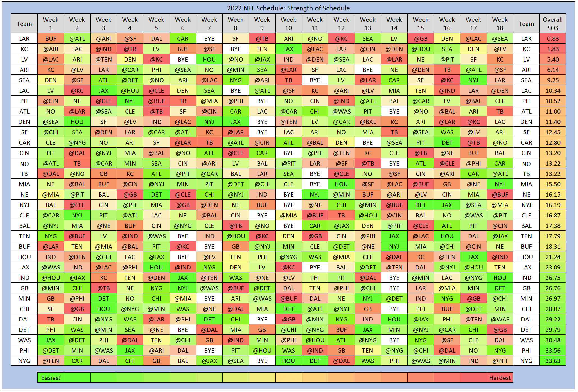Click TEN Week 1 cell NYG
578x392 pixels.
coord(51,236)
